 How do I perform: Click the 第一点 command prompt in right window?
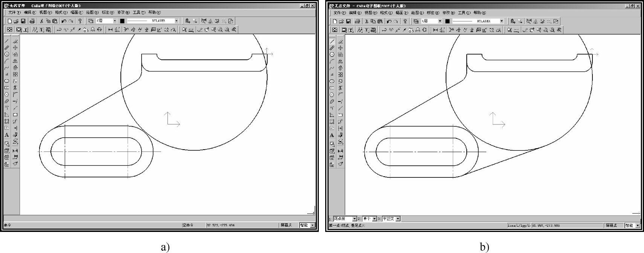(347, 225)
